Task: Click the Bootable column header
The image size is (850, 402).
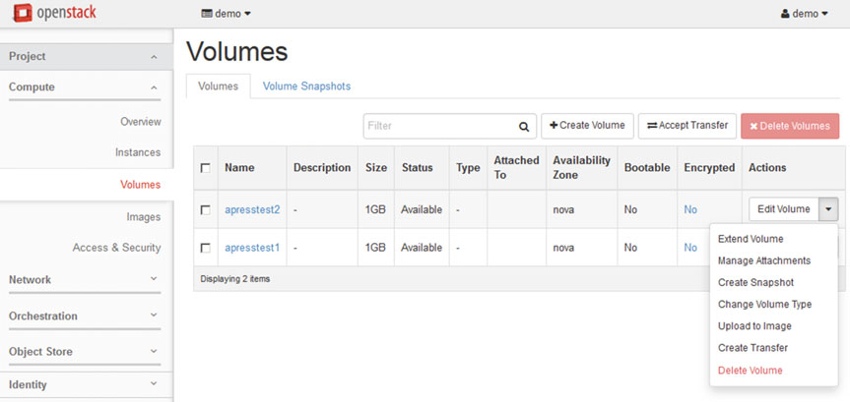Action: [647, 168]
